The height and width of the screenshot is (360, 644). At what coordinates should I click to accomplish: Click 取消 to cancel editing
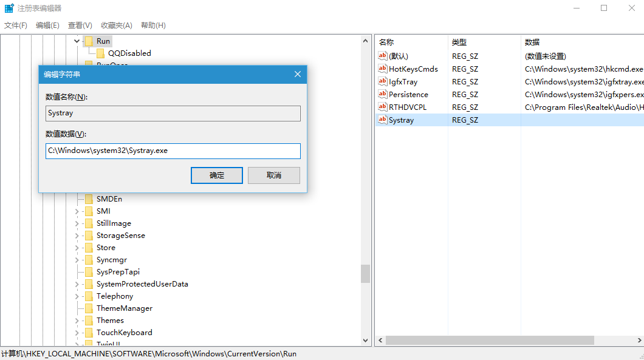pos(274,175)
